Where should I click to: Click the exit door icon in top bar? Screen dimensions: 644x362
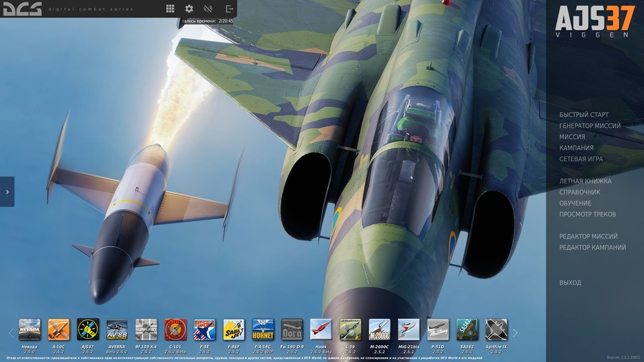229,8
